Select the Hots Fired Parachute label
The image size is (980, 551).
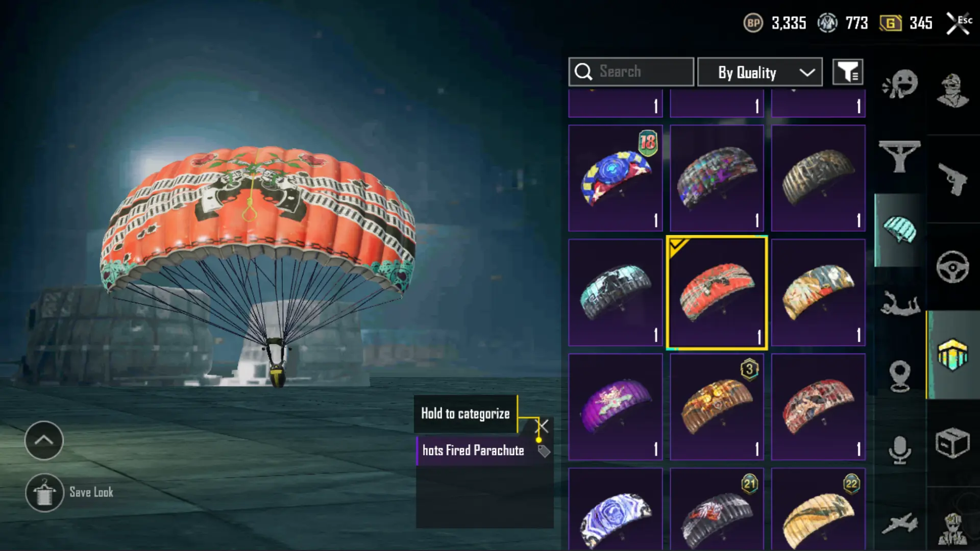[x=473, y=450]
